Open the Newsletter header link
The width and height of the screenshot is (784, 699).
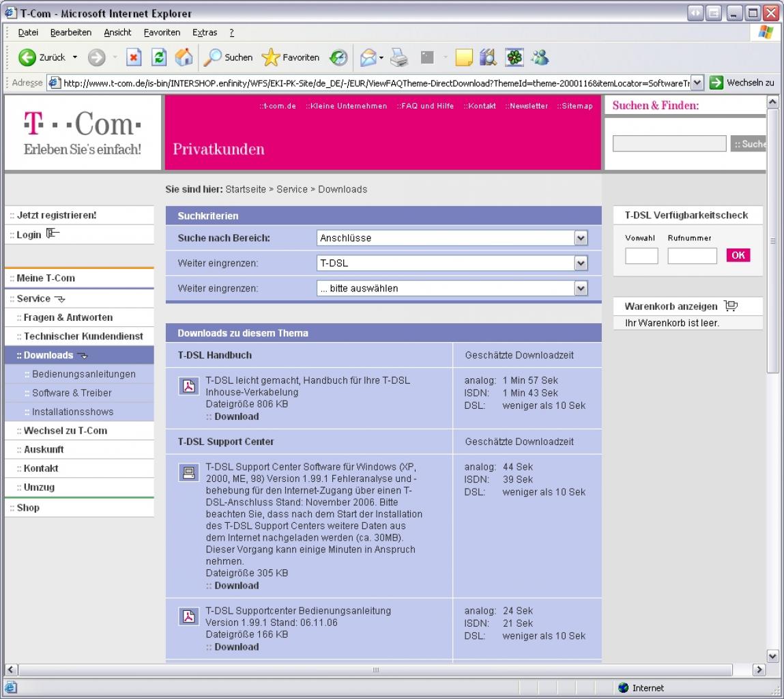(527, 106)
